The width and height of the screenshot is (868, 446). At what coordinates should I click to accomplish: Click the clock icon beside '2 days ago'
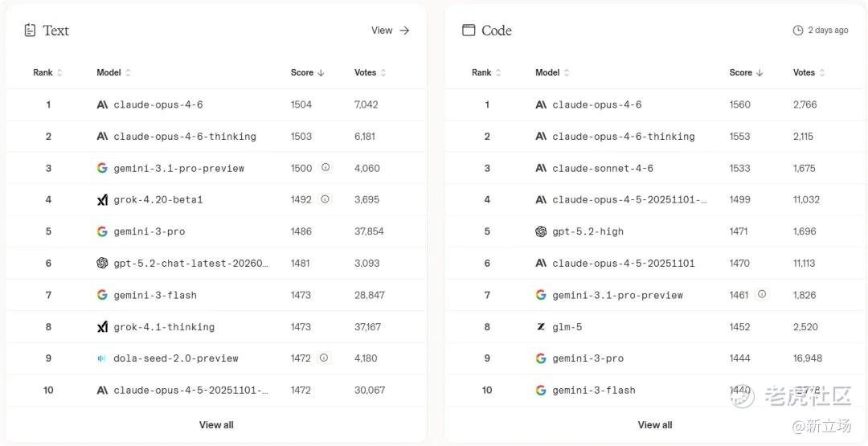[x=798, y=31]
